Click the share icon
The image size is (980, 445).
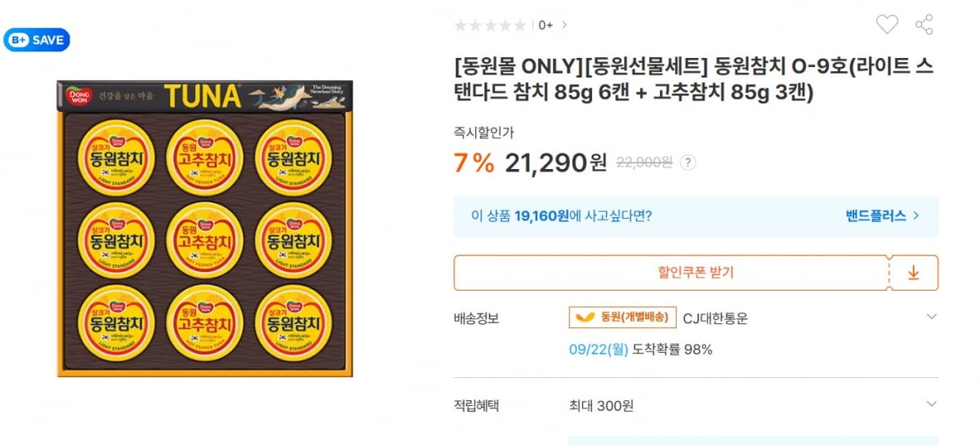point(924,24)
